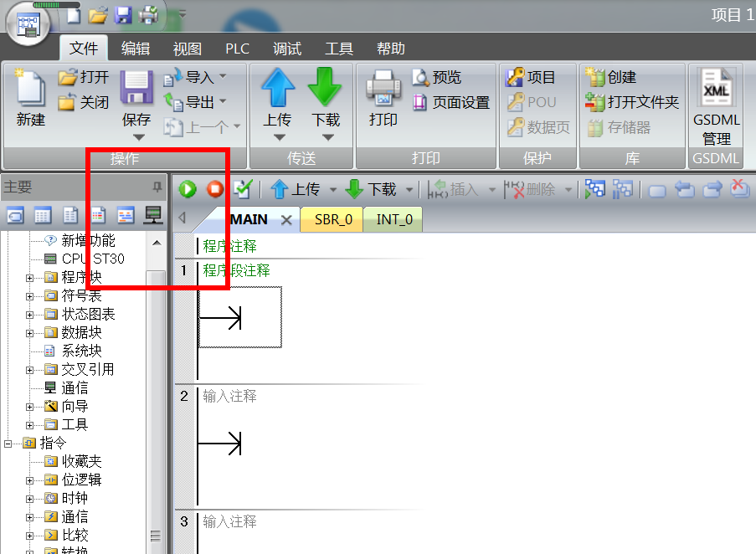
Task: Switch to the INT_0 editor tab
Action: pos(394,219)
